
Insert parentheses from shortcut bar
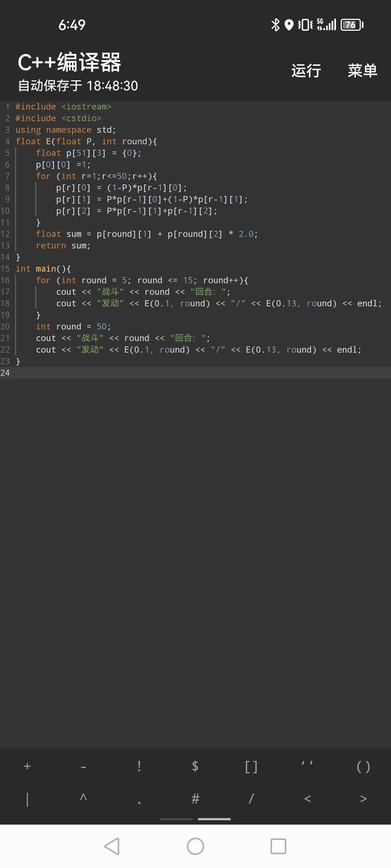click(363, 766)
